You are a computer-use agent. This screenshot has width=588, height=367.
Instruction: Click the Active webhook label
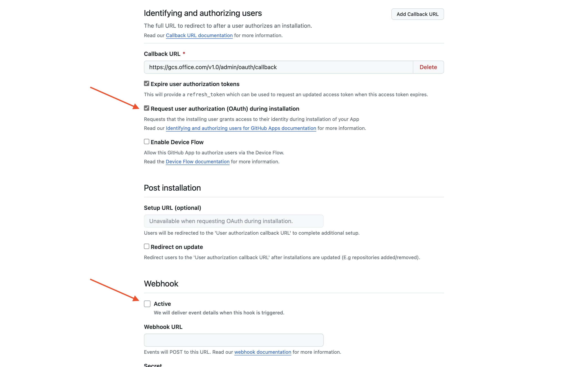(x=162, y=304)
